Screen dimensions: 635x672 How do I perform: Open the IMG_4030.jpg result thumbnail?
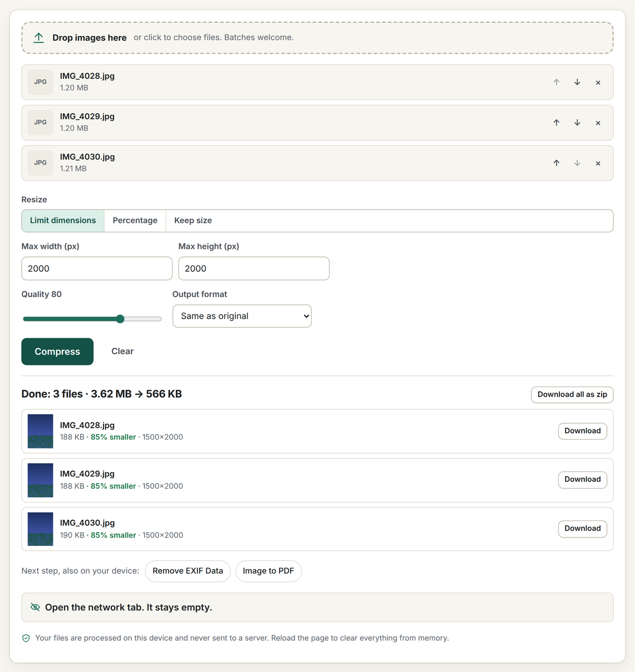coord(40,529)
